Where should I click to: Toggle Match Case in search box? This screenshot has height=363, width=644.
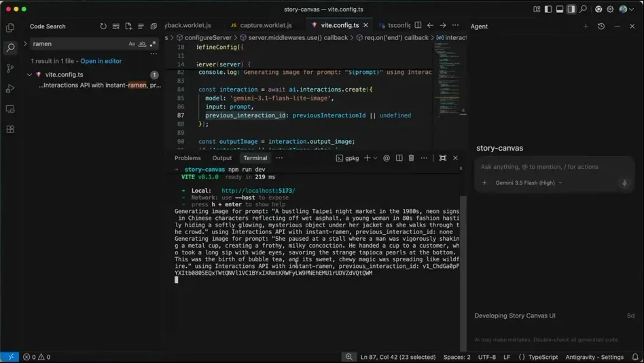tap(132, 44)
